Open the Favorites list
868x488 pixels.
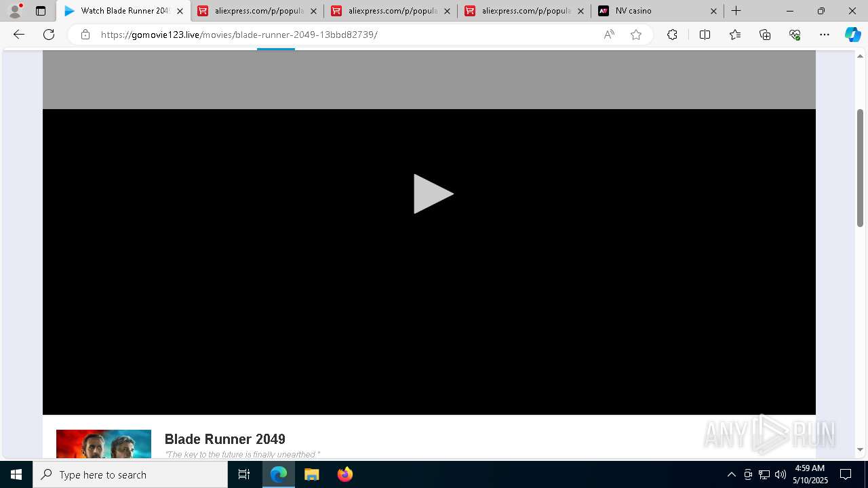point(735,35)
